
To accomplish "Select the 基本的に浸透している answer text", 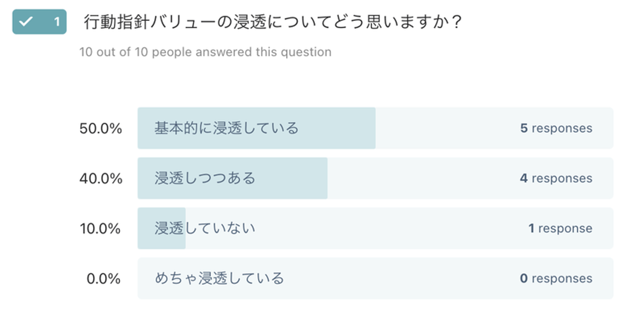I will point(226,128).
